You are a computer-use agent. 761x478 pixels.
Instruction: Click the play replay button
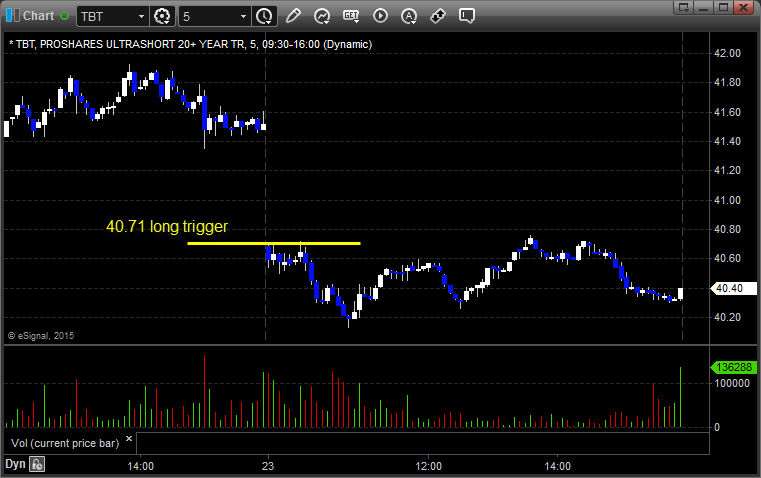380,16
